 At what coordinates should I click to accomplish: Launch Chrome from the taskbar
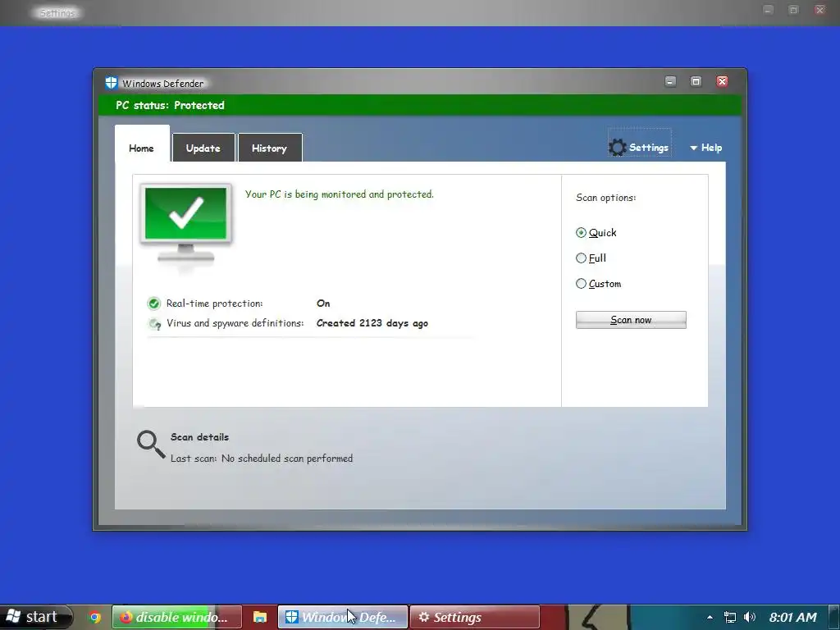(x=95, y=617)
